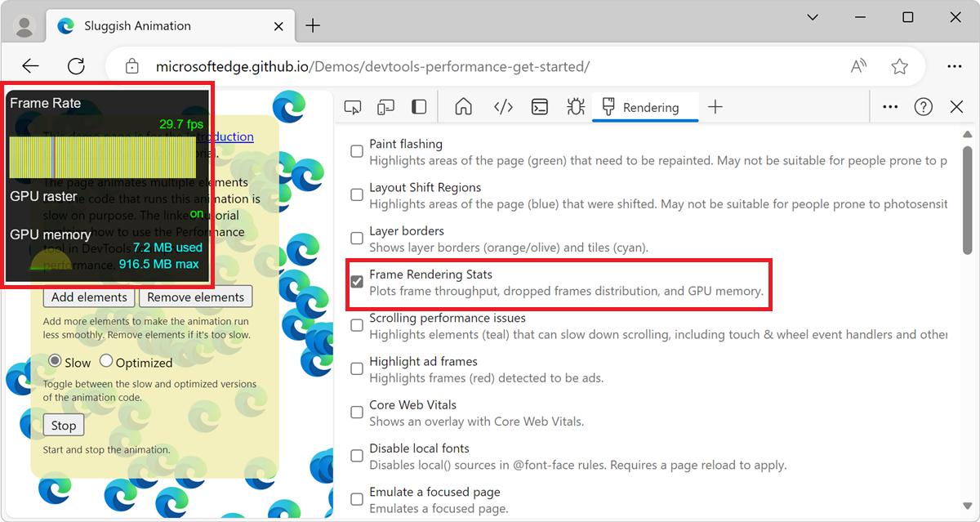Uncheck Frame Rendering Stats checkbox

(x=357, y=282)
